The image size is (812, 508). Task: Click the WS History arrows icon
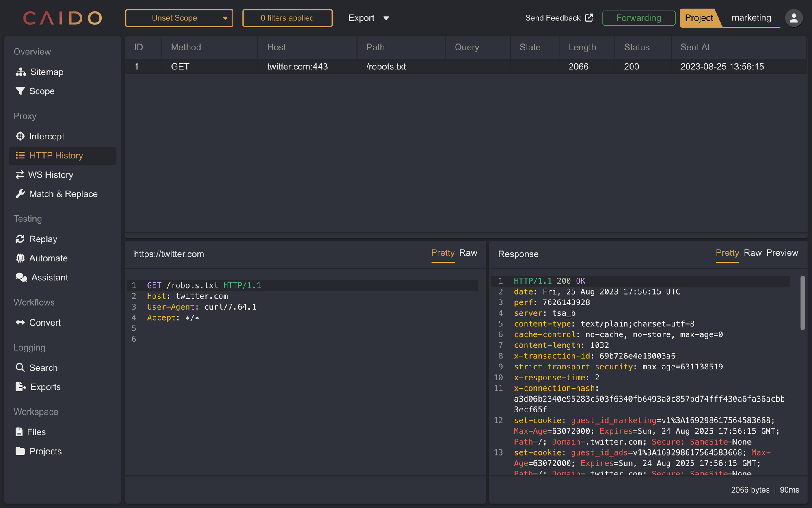tap(19, 175)
